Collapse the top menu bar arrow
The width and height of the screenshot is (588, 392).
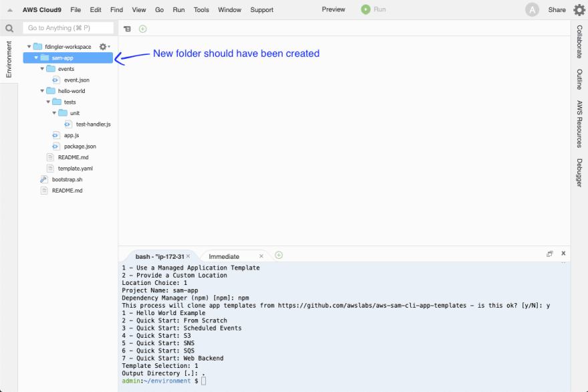coord(10,10)
